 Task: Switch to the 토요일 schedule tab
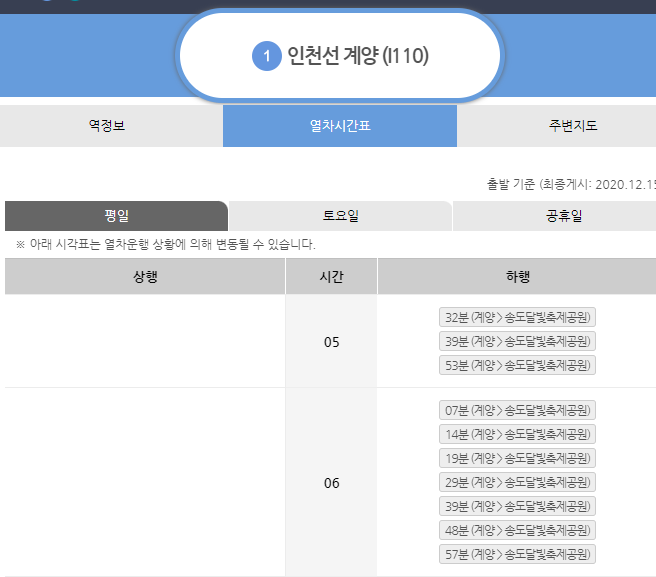point(340,216)
